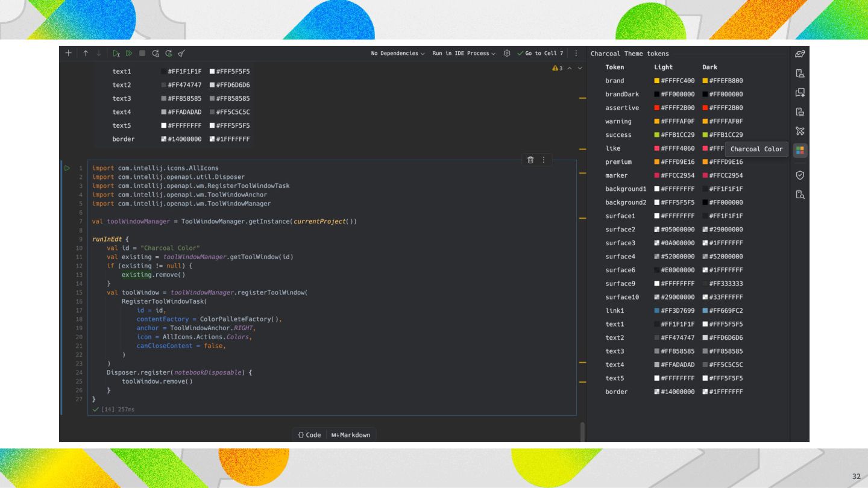Toggle the Charcoal Color tool window icon
The height and width of the screenshot is (488, 868).
799,149
